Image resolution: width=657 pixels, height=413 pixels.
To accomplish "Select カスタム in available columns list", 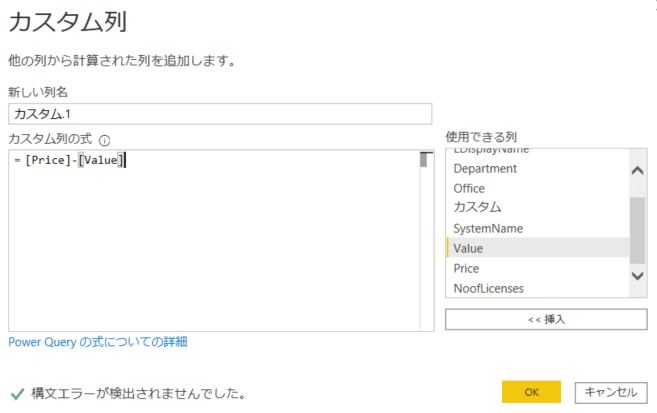I will point(538,207).
